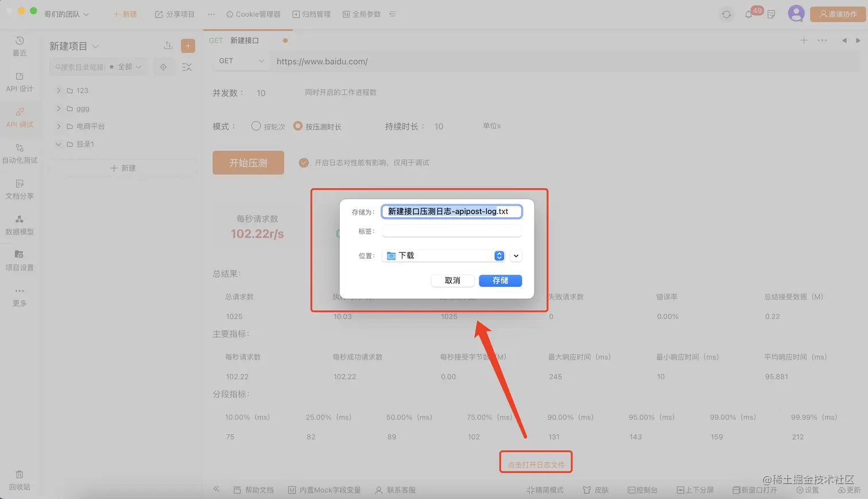This screenshot has height=499, width=868.
Task: Open 更多 in the sidebar
Action: (20, 297)
